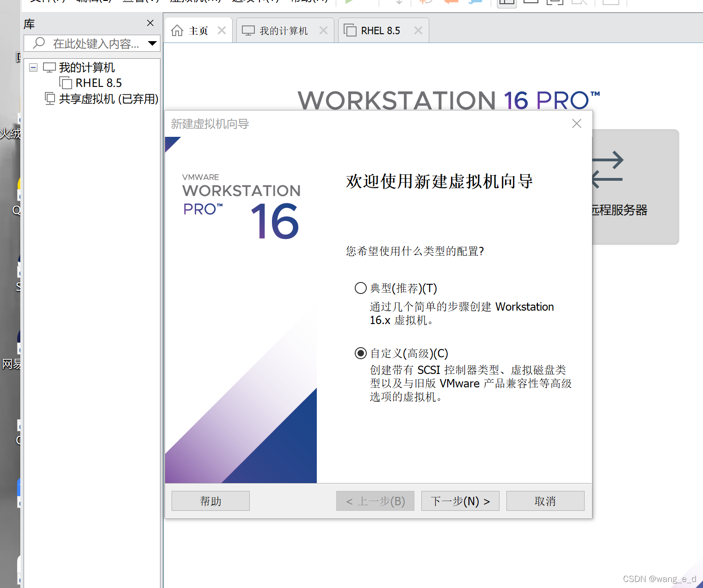Screen dimensions: 703x588
Task: Click the 下一步(N) button
Action: pyautogui.click(x=460, y=501)
